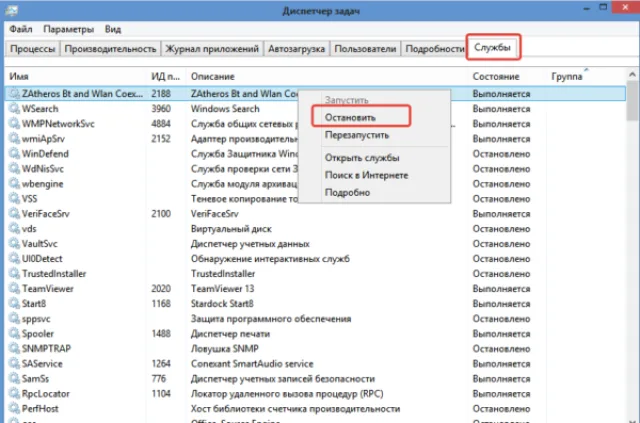
Task: Switch to the Производительность tab
Action: click(110, 49)
